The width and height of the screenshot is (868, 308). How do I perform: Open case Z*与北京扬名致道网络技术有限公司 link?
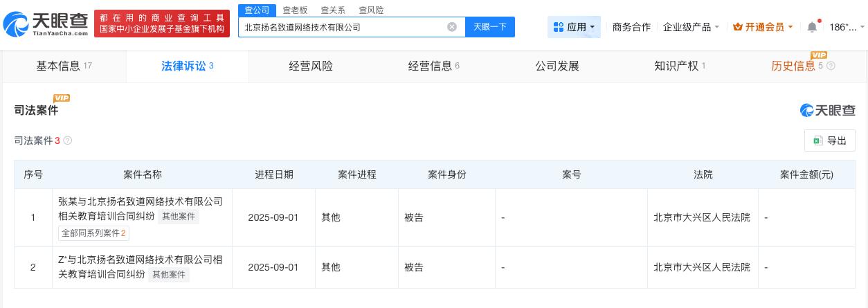(141, 267)
